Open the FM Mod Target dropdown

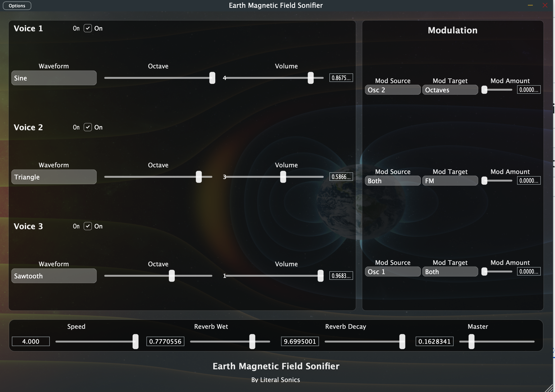450,181
